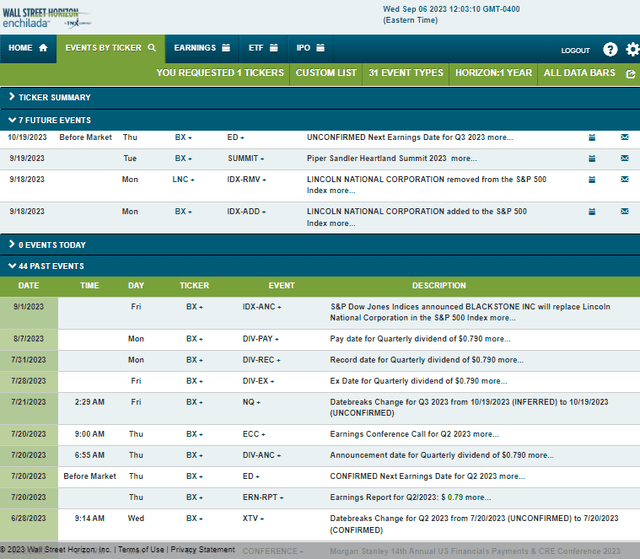Open the IDX-ANC event dropdown
This screenshot has width=640, height=559.
click(262, 307)
